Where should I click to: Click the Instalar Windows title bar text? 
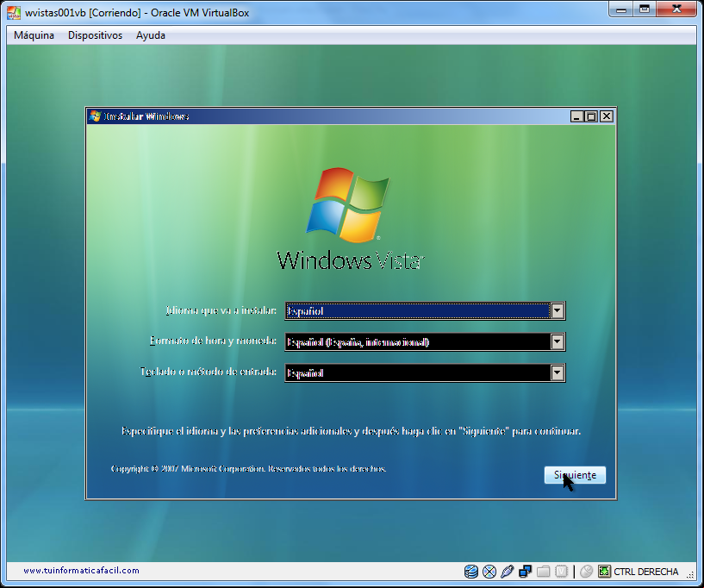click(x=146, y=116)
